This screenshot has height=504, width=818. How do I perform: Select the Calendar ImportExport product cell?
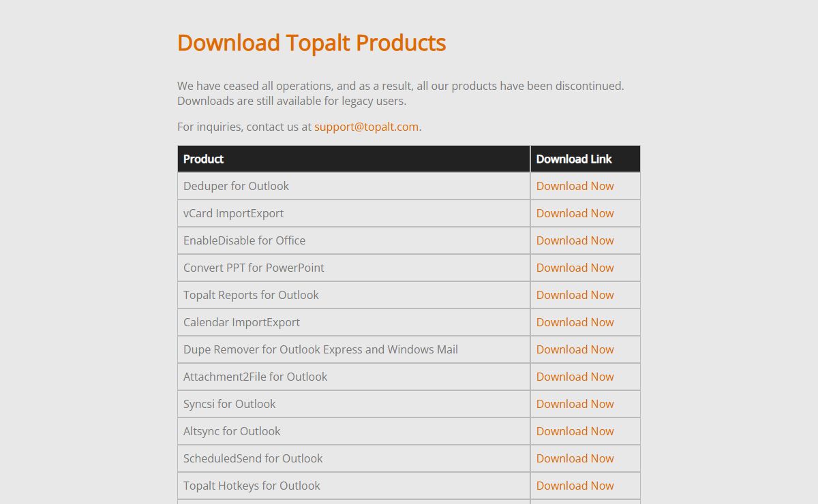coord(241,322)
